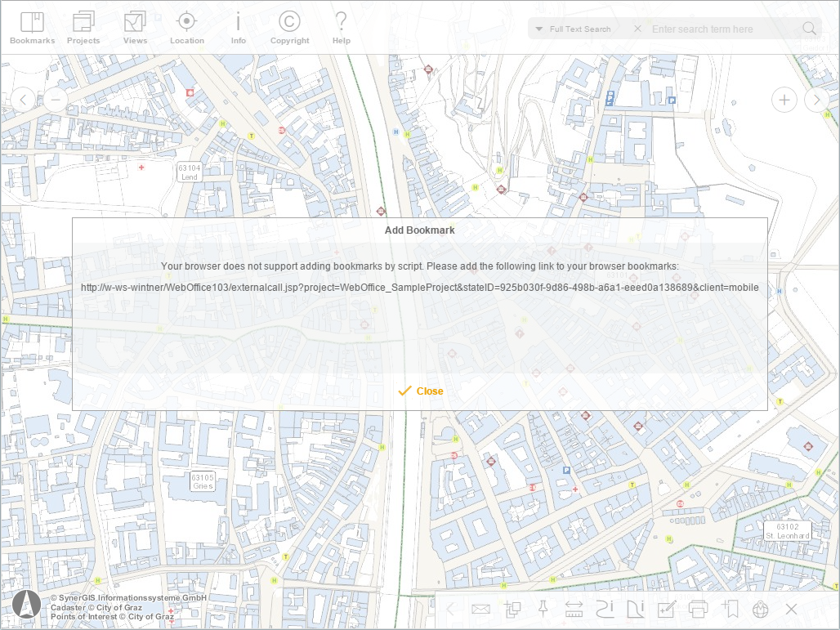Collapse bottom toolbar with left chevron
Image resolution: width=840 pixels, height=630 pixels.
pyautogui.click(x=450, y=609)
